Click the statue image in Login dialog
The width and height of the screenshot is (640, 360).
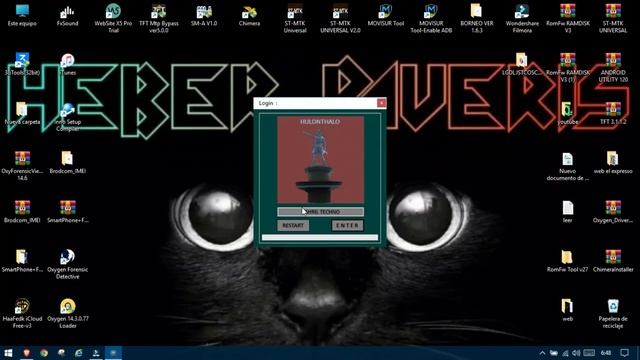[320, 160]
